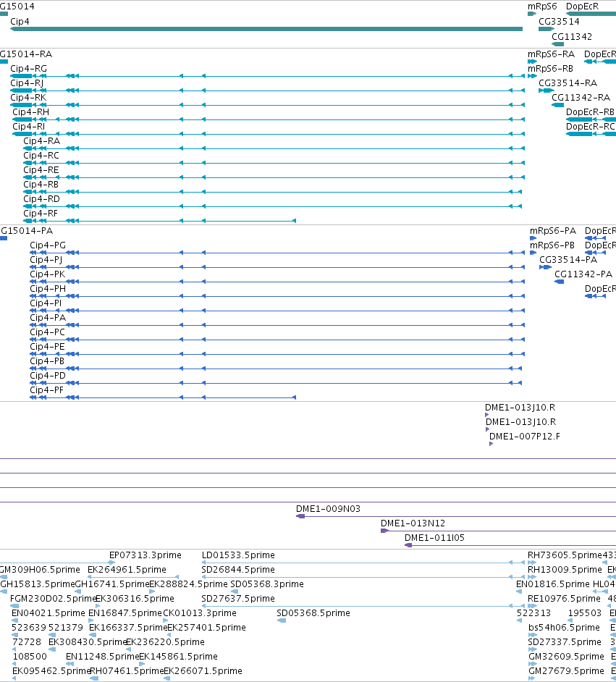Click EST LD01533.5prime
The image size is (616, 682).
point(238,555)
